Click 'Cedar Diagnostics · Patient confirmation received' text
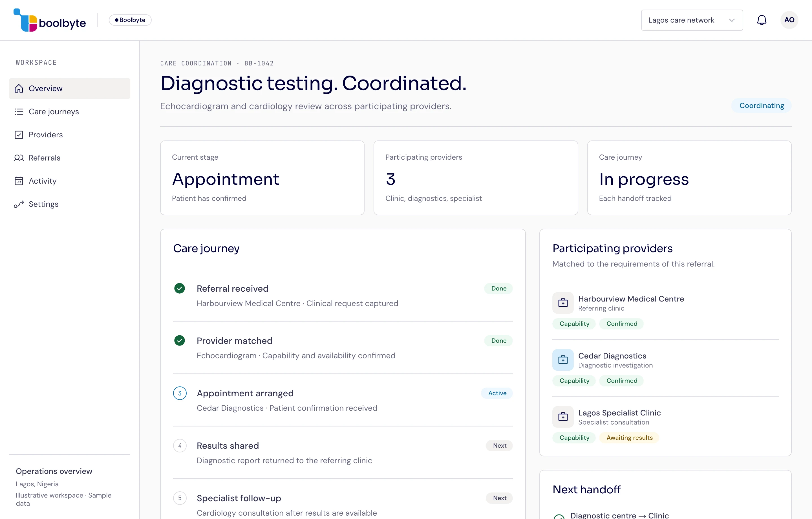 [287, 408]
